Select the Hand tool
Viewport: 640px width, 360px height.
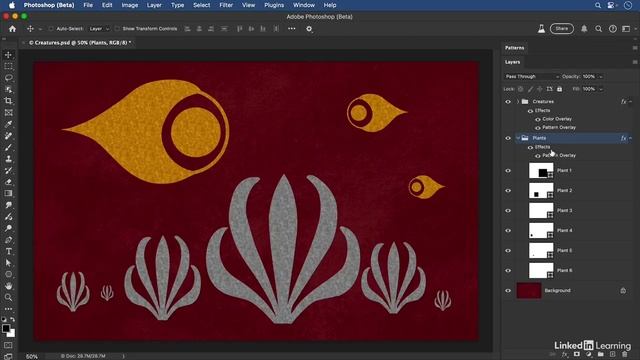tap(8, 286)
